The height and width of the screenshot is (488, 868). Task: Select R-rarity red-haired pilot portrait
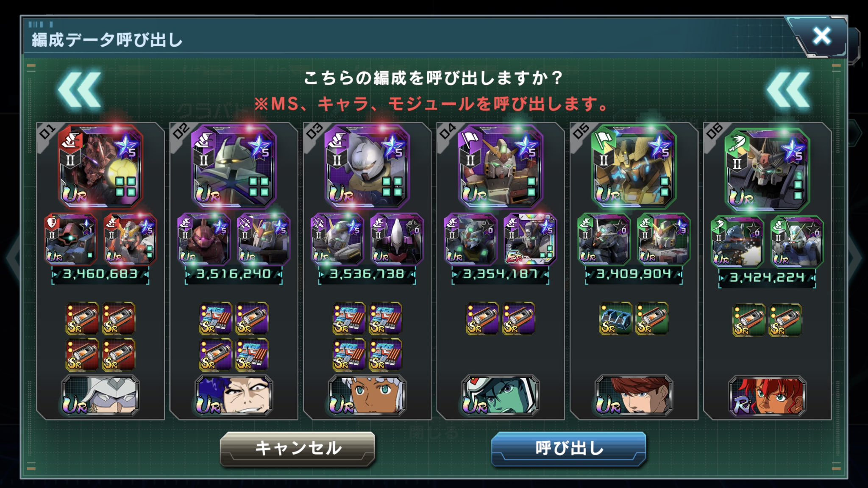(x=767, y=395)
